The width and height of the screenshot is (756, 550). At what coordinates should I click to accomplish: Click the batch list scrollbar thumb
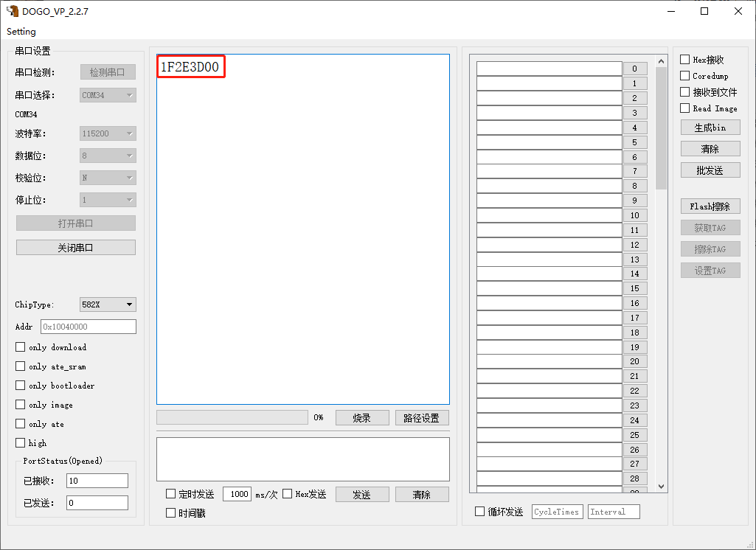pos(661,128)
